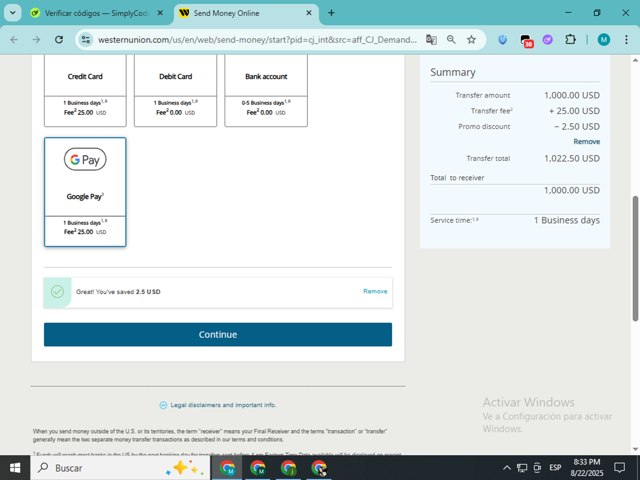Click the Promo discount − 2.50 USD value
The image size is (640, 480).
[x=577, y=127]
